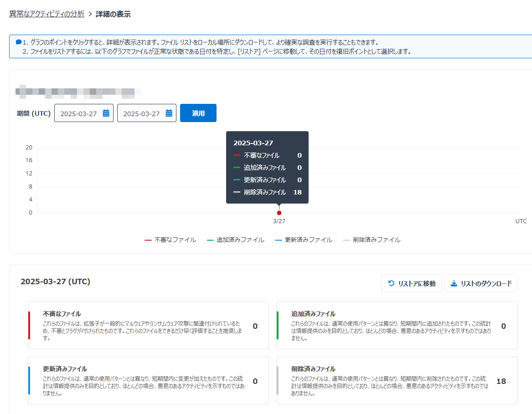The image size is (532, 414).
Task: Click the リストアに移動 button
Action: [x=412, y=283]
